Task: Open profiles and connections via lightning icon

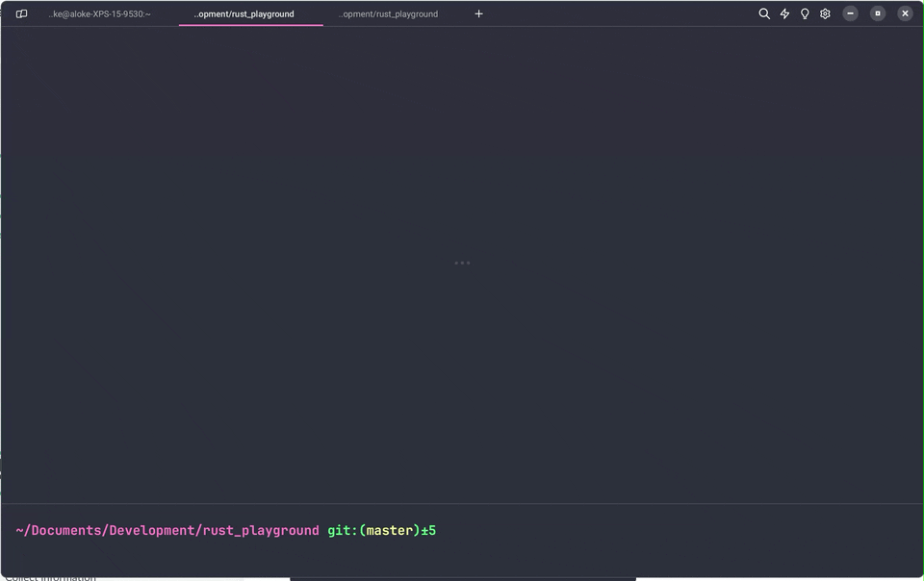Action: point(784,13)
